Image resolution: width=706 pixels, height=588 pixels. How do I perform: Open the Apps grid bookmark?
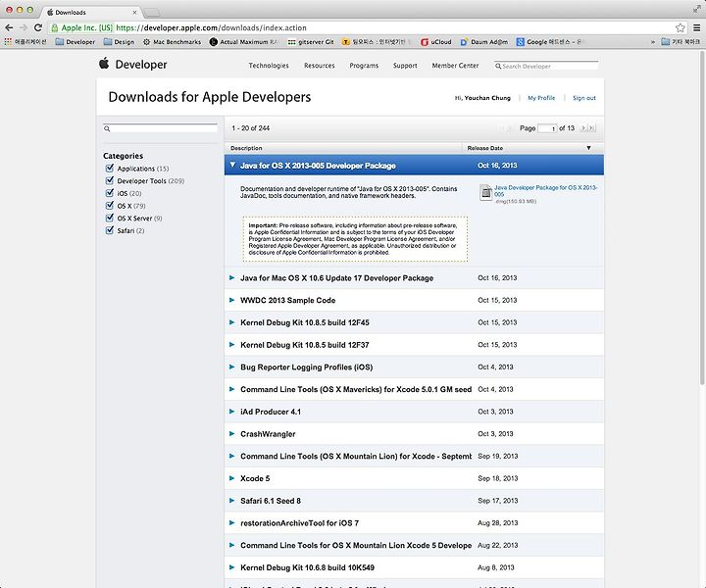[x=25, y=42]
